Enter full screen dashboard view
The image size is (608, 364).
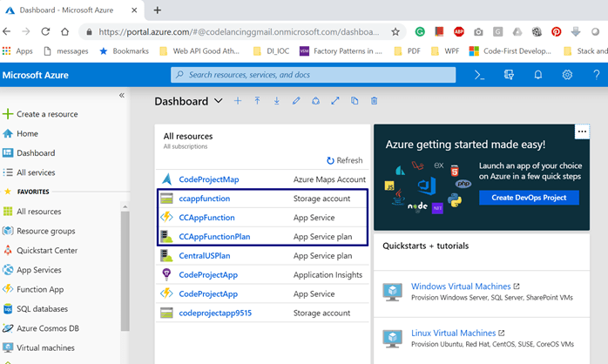click(x=335, y=101)
